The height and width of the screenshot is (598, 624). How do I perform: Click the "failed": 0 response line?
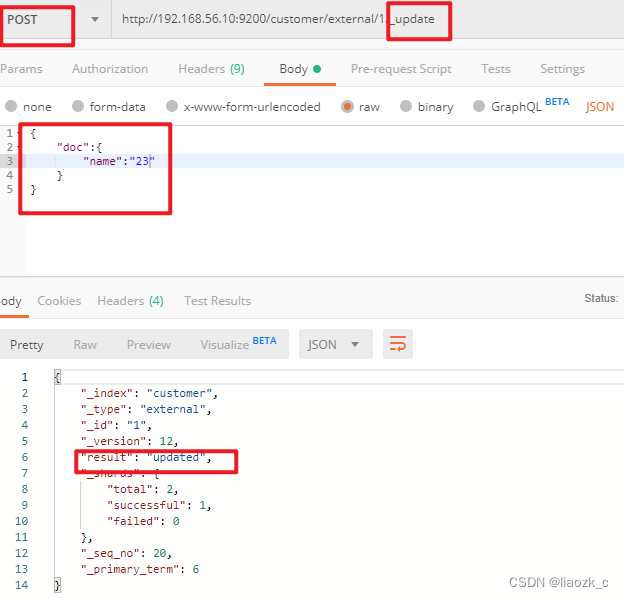[143, 521]
